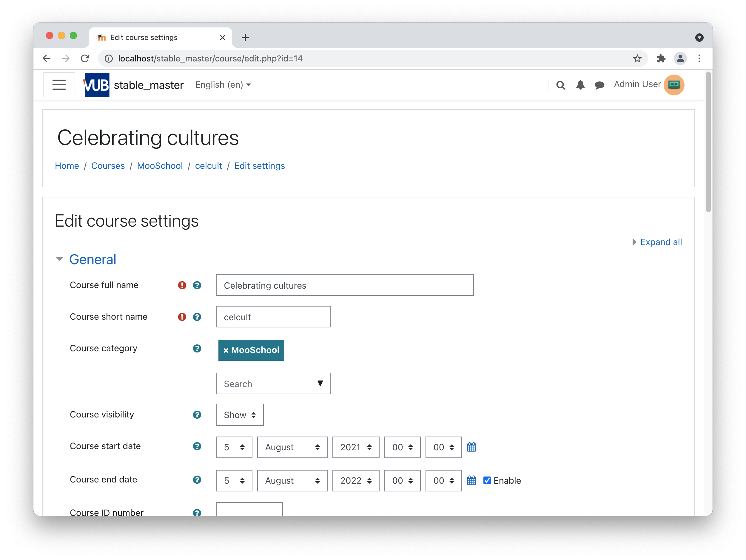Viewport: 746px width, 560px height.
Task: Open the notifications bell
Action: (x=580, y=85)
